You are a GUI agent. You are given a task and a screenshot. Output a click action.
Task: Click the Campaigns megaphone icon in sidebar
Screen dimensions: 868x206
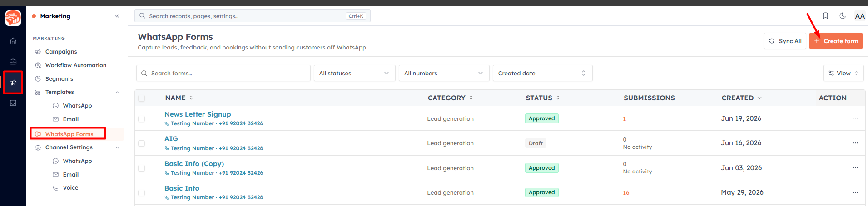click(x=38, y=52)
